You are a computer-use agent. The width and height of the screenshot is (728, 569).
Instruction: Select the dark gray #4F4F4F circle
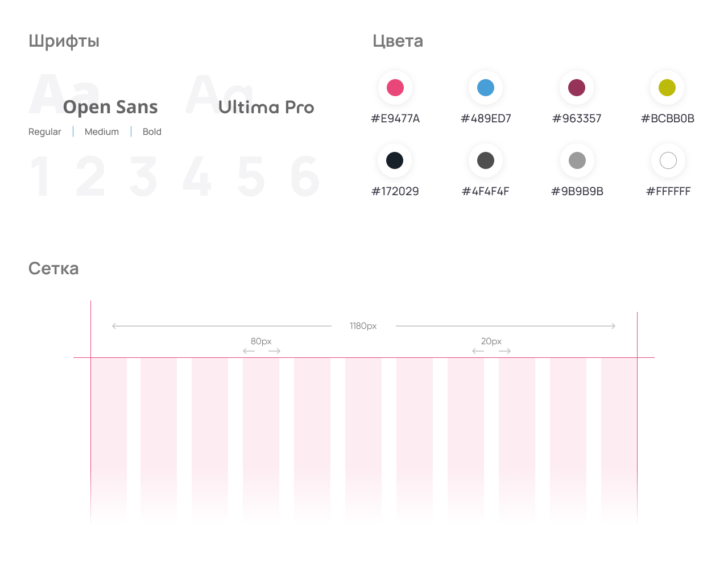coord(486,160)
